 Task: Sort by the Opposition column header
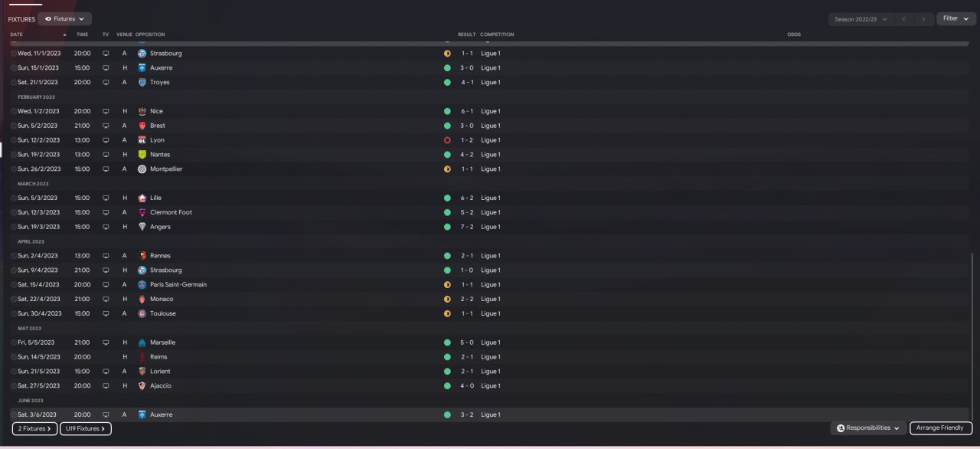pyautogui.click(x=150, y=34)
